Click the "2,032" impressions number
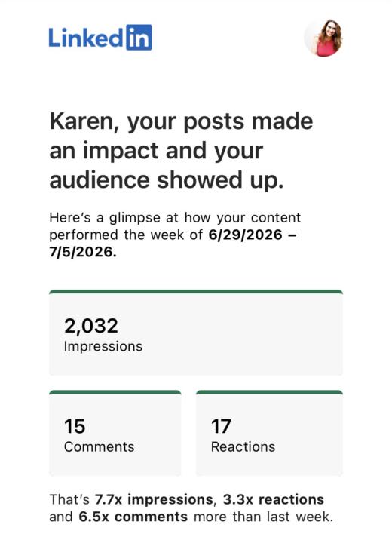Viewport: 392px width, 543px height. coord(91,326)
